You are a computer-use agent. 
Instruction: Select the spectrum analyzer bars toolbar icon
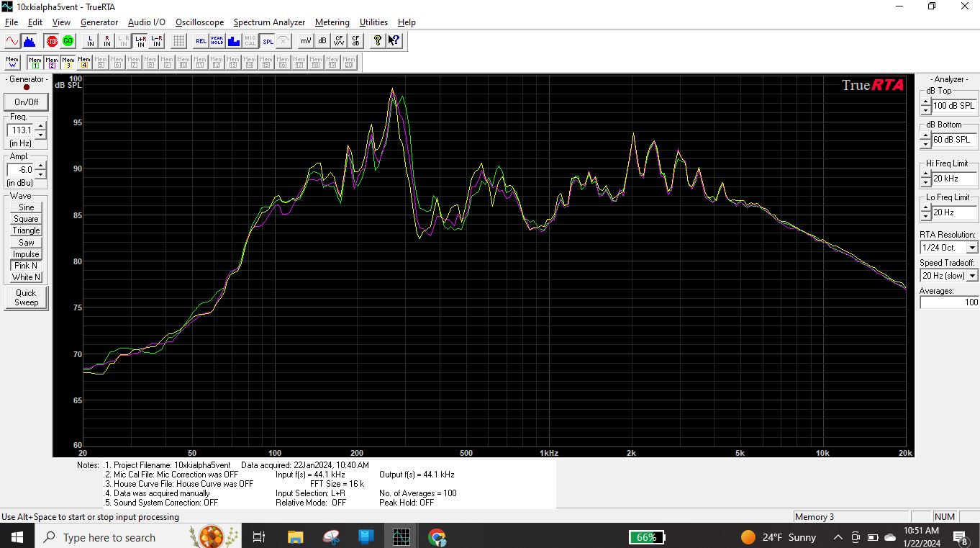click(29, 41)
